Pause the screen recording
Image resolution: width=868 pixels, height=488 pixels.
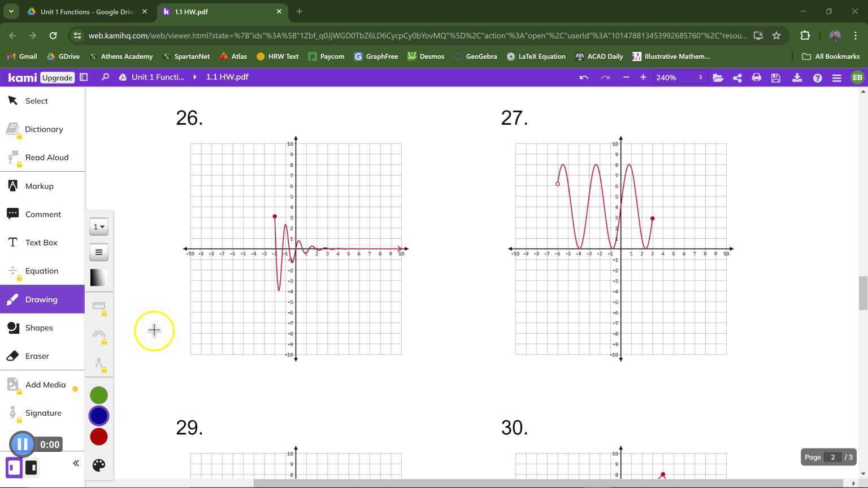[x=23, y=445]
